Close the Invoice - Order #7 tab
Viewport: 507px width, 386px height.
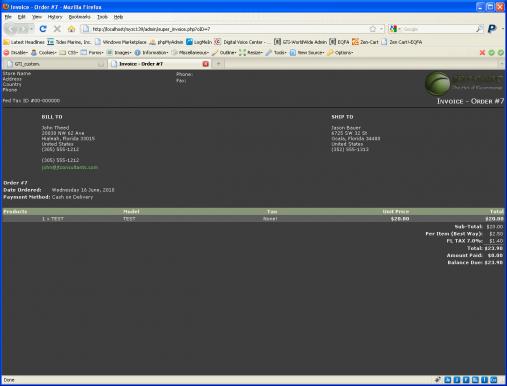[x=206, y=64]
